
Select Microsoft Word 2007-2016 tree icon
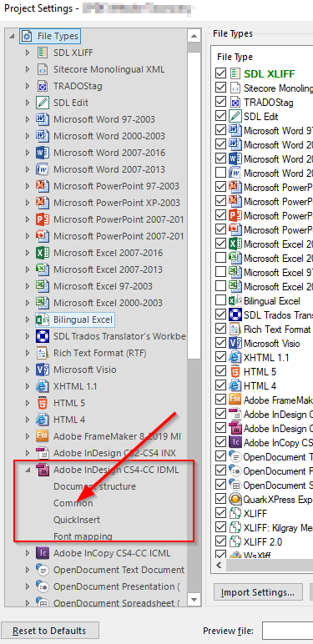pyautogui.click(x=42, y=153)
